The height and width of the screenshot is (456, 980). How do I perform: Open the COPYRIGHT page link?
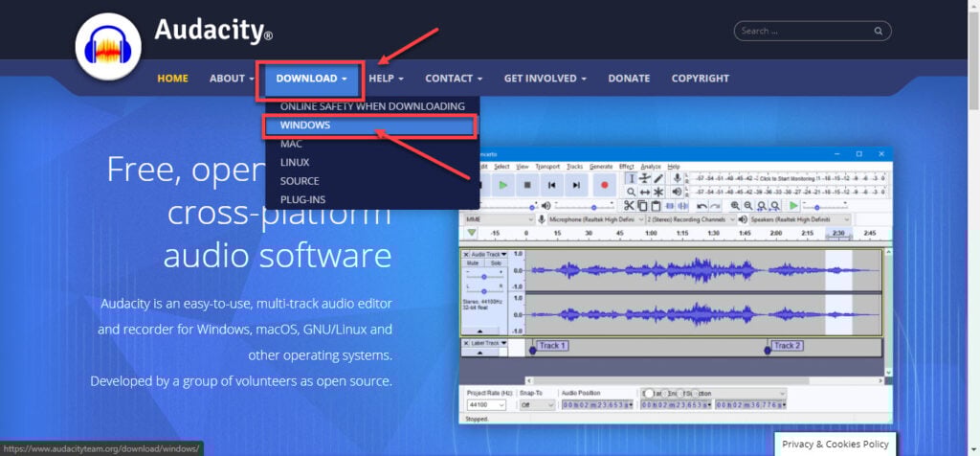[x=700, y=79]
